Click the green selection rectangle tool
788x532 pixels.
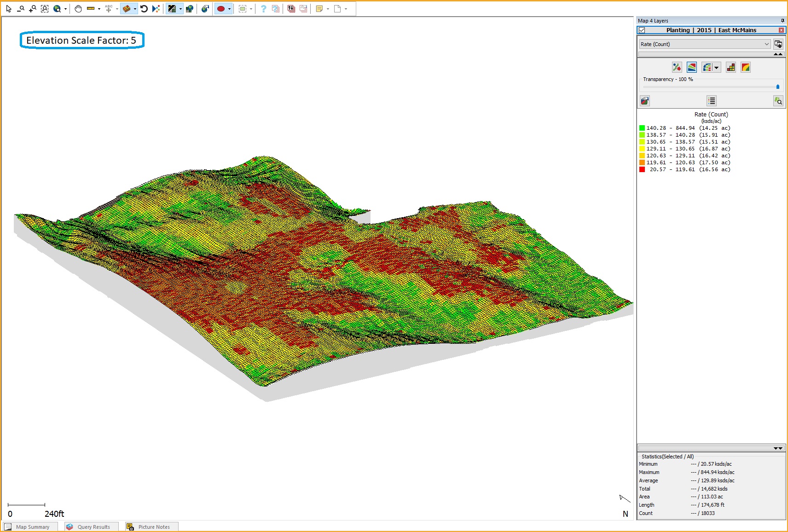243,9
